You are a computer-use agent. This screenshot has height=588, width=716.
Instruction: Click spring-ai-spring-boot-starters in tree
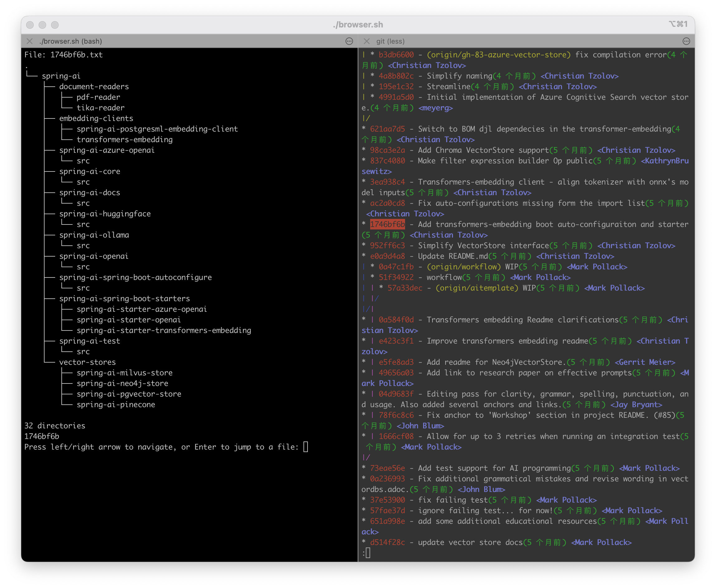pos(124,298)
